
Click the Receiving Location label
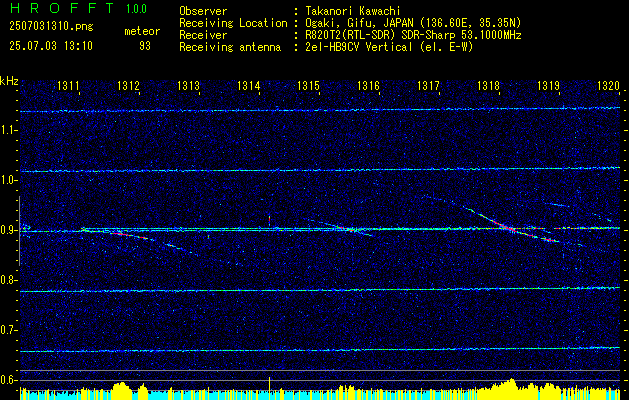(233, 23)
